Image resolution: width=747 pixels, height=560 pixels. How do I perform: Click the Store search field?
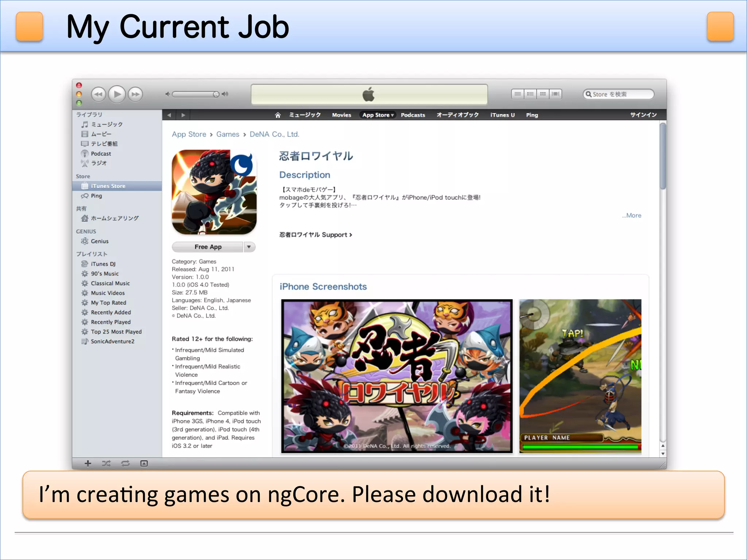pos(619,94)
